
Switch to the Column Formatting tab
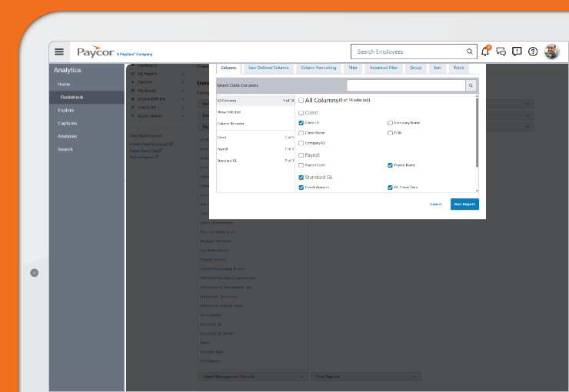pos(318,68)
